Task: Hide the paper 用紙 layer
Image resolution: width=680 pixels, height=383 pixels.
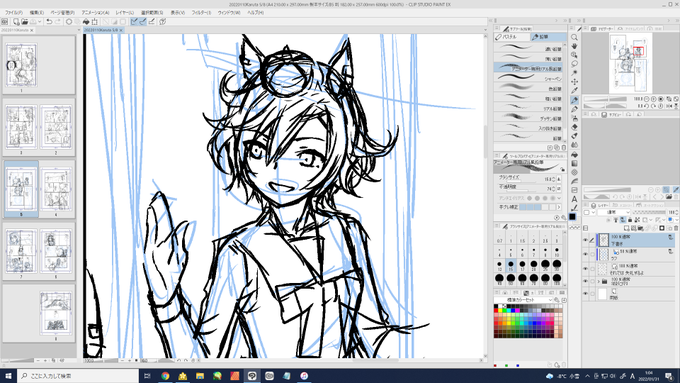Action: point(585,294)
